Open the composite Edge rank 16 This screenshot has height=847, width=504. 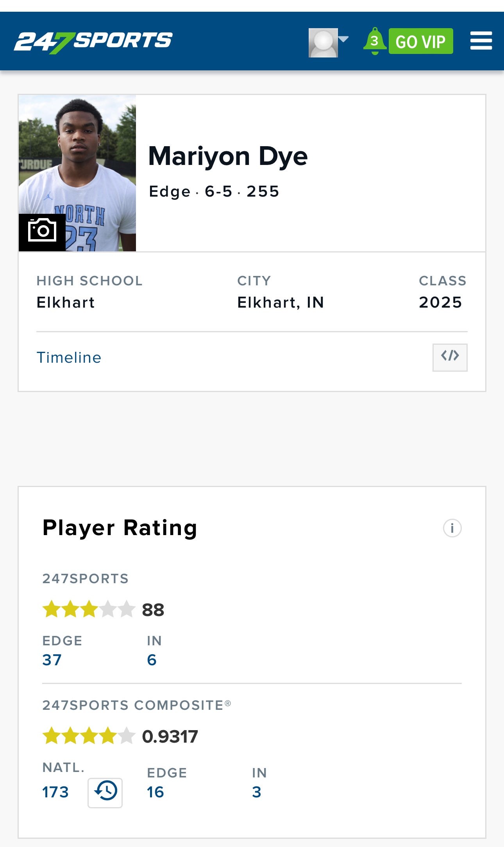pyautogui.click(x=155, y=792)
